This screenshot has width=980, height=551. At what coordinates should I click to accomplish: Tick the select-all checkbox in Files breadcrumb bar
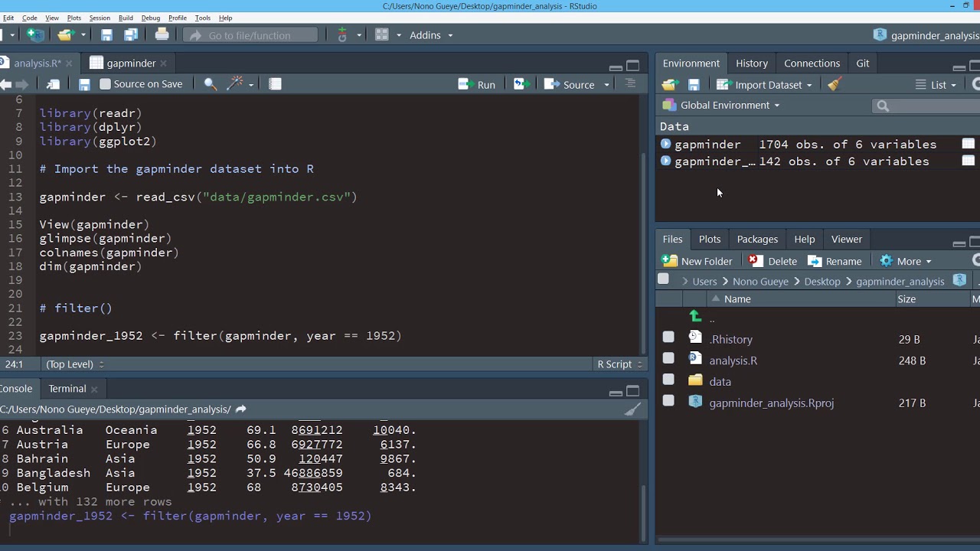coord(663,279)
